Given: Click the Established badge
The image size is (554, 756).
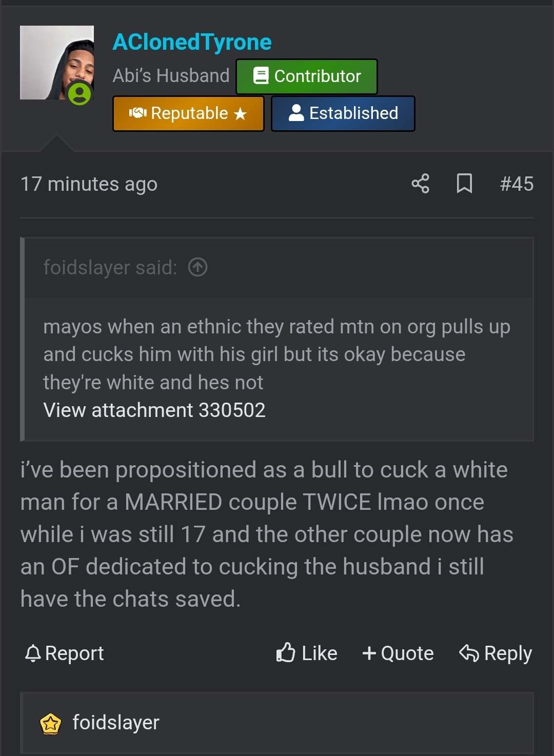Looking at the screenshot, I should click(343, 113).
